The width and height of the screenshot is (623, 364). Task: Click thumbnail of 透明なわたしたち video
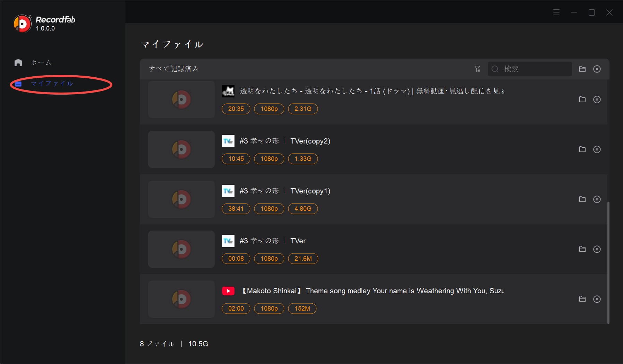[x=181, y=99]
